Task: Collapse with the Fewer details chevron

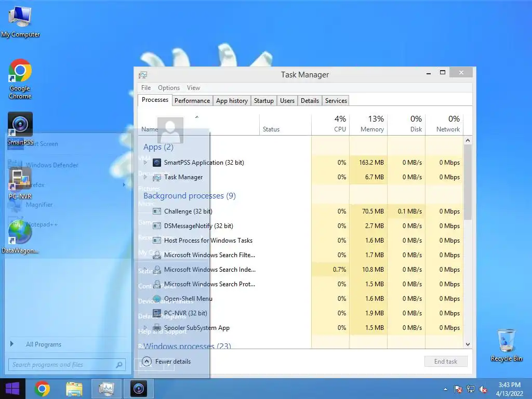Action: coord(147,361)
